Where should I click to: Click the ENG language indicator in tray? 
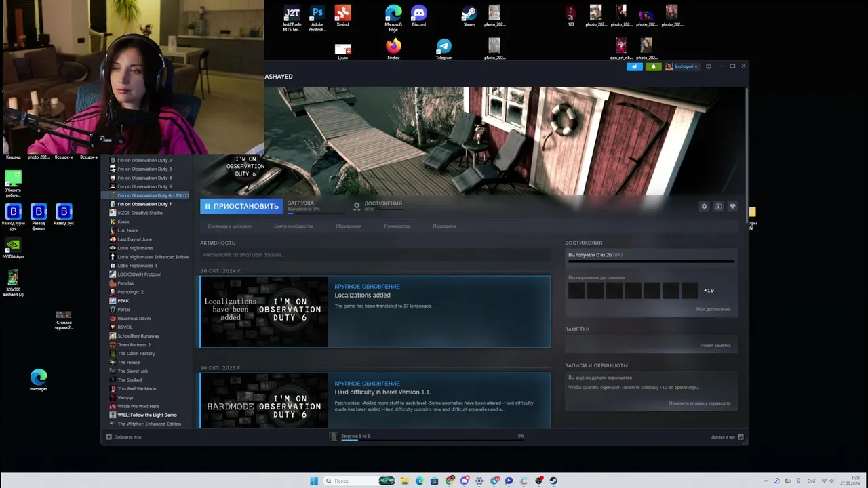tap(811, 481)
